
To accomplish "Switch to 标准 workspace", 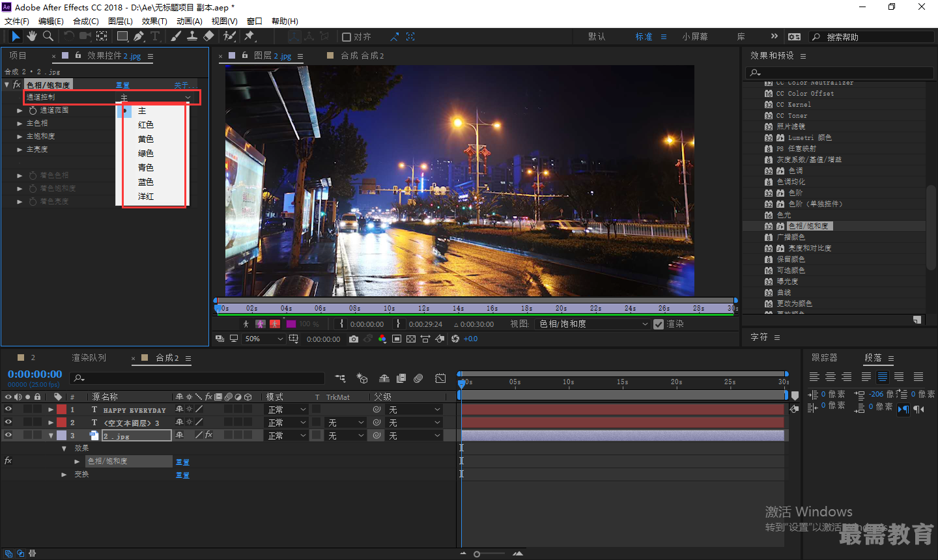I will point(644,37).
